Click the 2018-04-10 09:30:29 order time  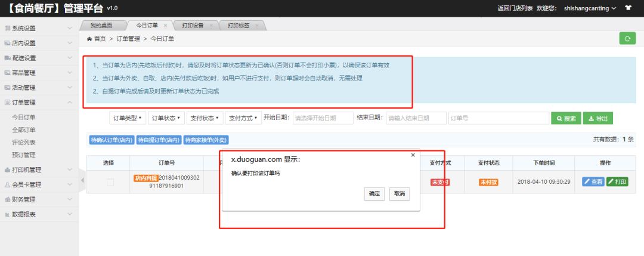point(544,181)
